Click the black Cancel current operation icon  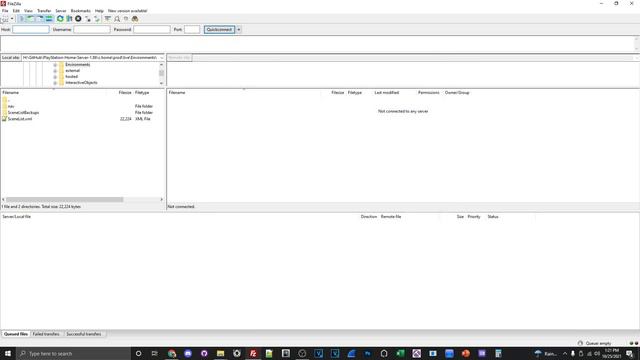tap(78, 19)
